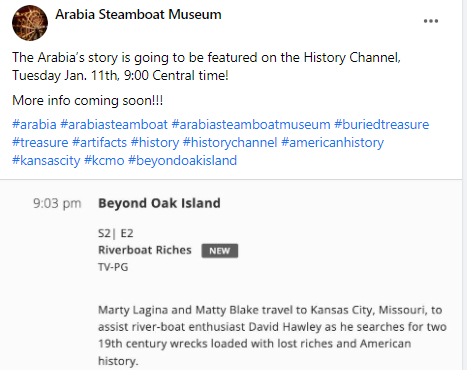
Task: Open the #historychannel hashtag
Action: tap(230, 143)
